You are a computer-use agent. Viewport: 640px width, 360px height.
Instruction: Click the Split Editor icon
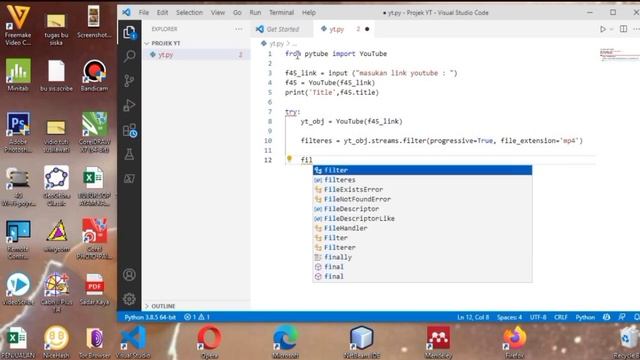[623, 29]
